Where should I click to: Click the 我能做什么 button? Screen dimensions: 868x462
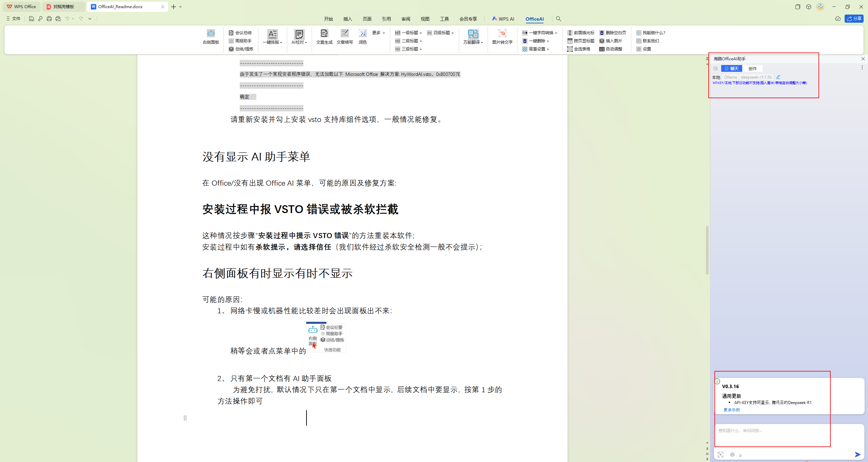tap(651, 33)
